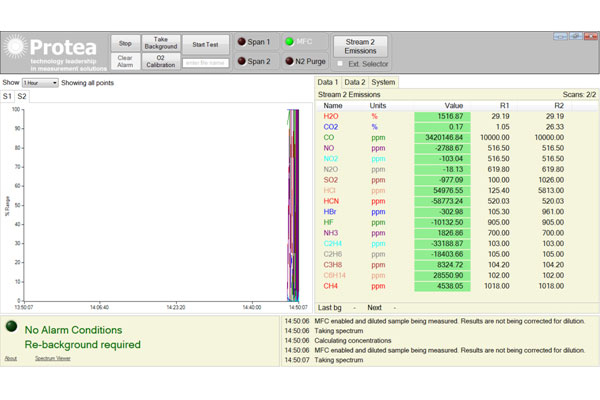600x400 pixels.
Task: Close the Protea application window
Action: [x=591, y=36]
